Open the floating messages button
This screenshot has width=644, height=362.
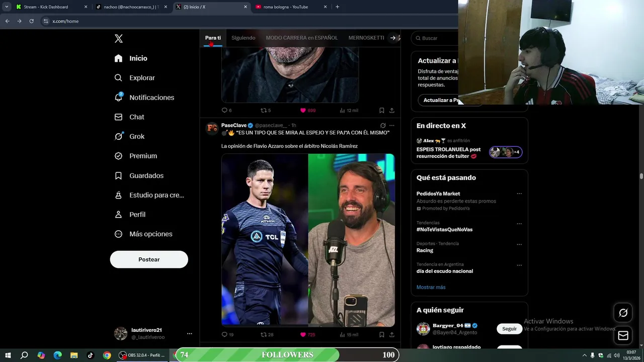(623, 335)
